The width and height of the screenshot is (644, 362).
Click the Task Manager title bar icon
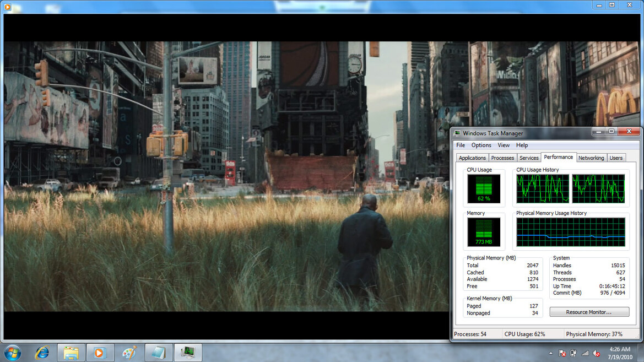tap(457, 133)
